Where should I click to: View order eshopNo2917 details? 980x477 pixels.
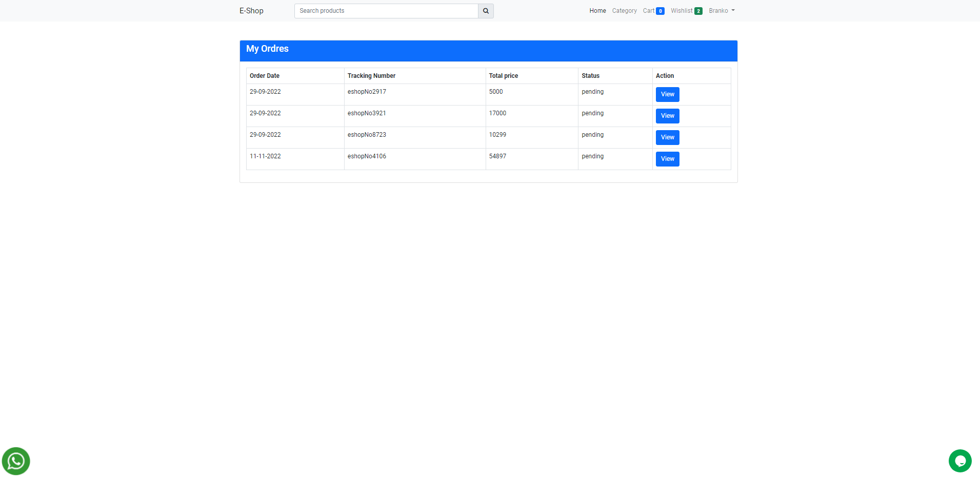click(x=667, y=94)
